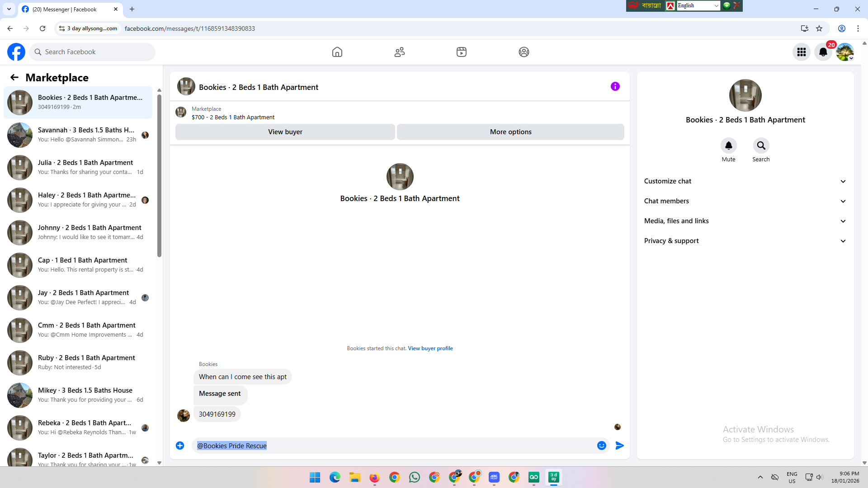
Task: Click the View buyer button
Action: coord(285,132)
